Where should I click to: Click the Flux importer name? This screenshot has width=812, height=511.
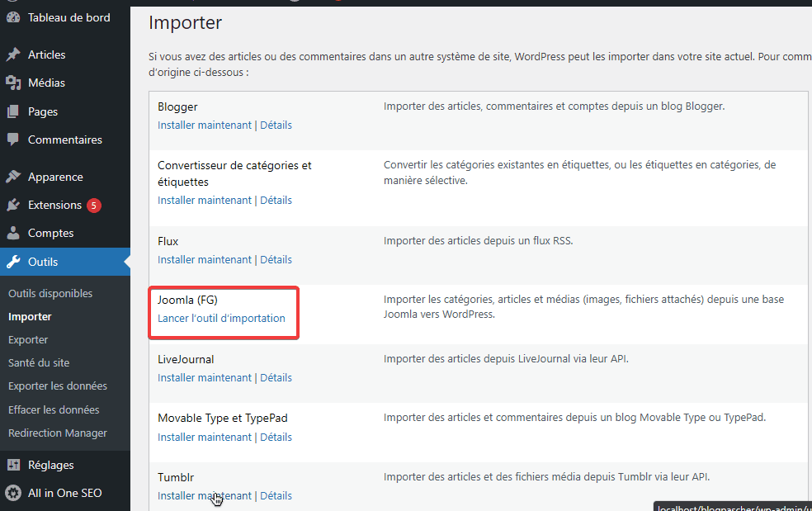coord(168,242)
